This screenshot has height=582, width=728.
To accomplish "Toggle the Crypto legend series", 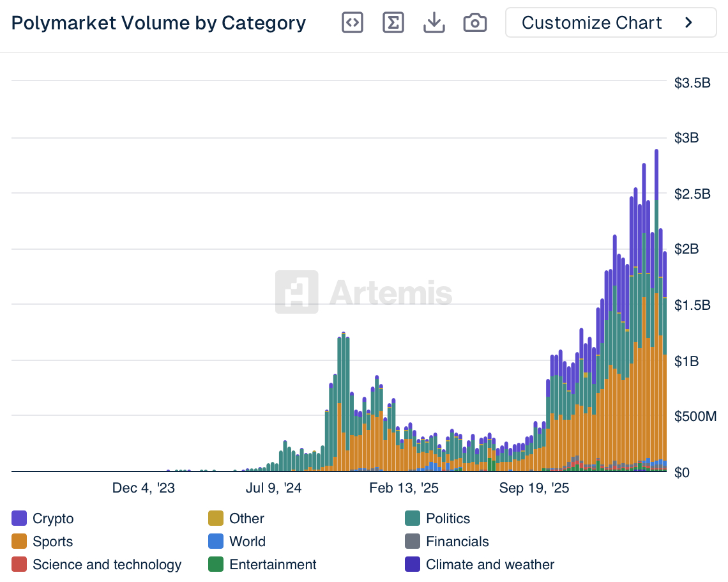I will (x=53, y=519).
